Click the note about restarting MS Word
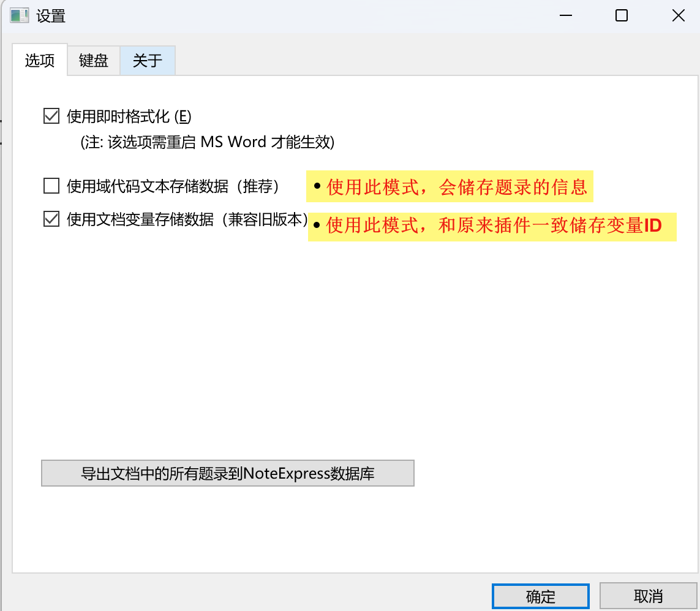The image size is (700, 611). click(x=207, y=142)
